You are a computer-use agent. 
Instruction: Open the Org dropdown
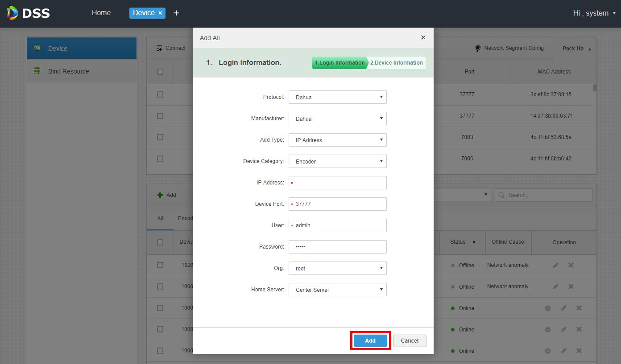(x=338, y=268)
